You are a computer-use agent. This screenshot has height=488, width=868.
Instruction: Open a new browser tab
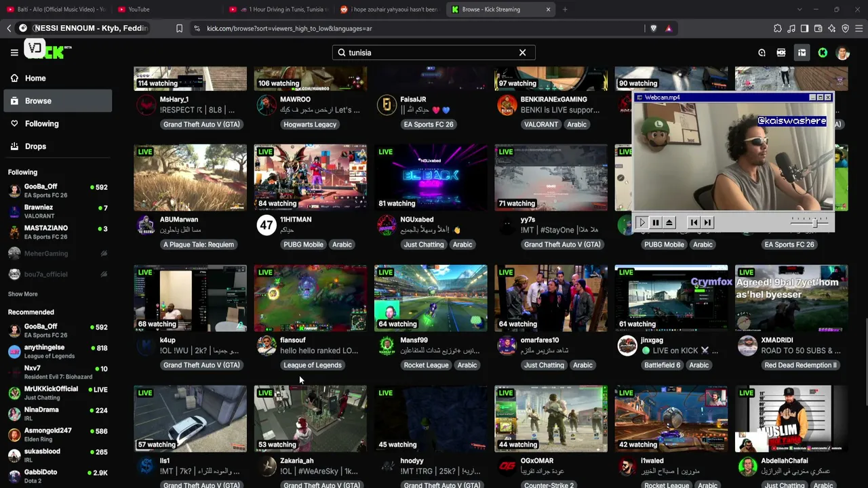click(x=565, y=9)
